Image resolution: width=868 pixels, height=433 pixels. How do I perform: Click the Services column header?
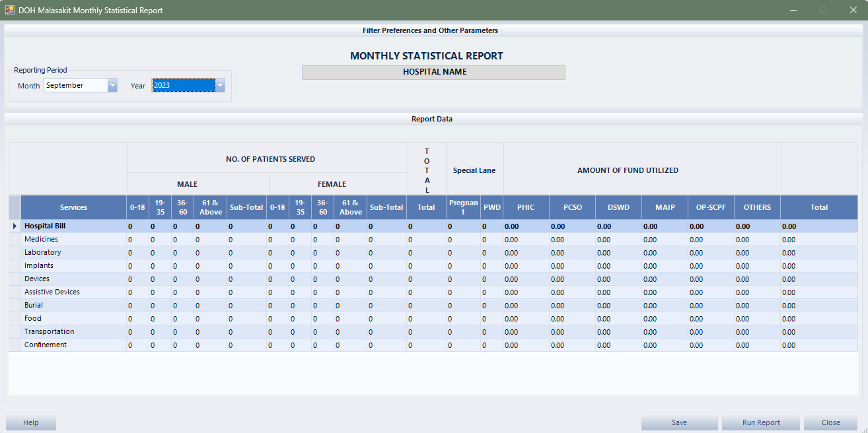click(x=73, y=207)
